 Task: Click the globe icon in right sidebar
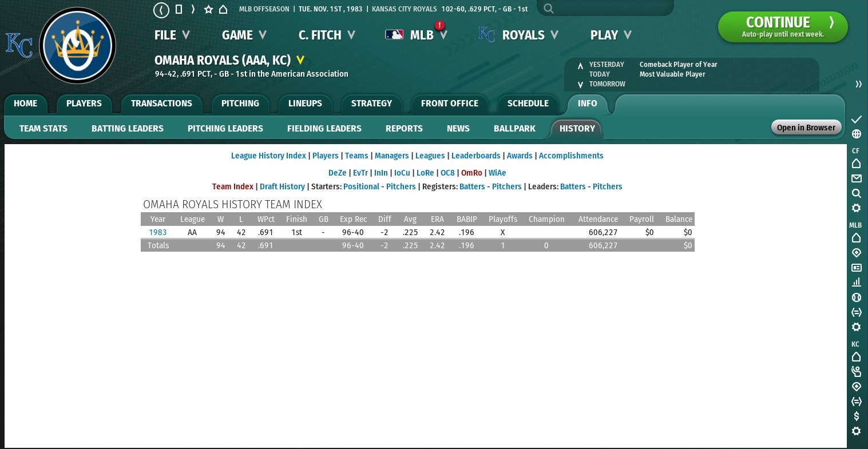coord(856,134)
